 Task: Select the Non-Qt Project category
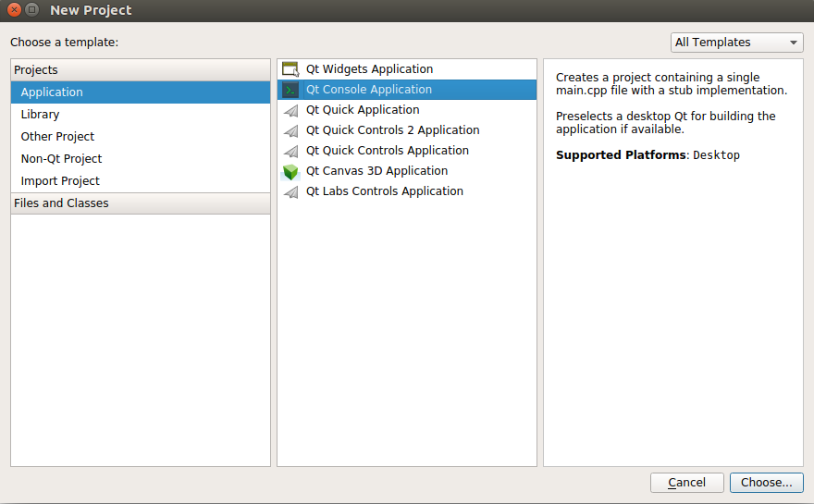[141, 159]
